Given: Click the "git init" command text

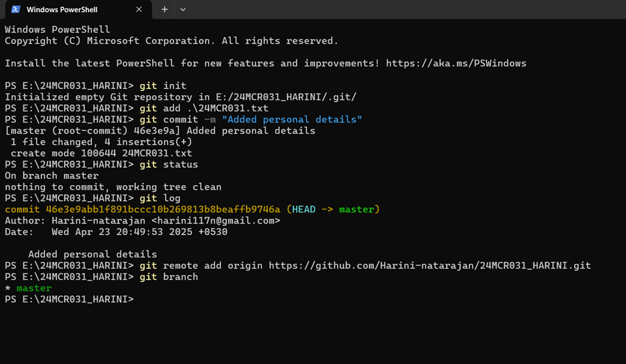Looking at the screenshot, I should [163, 86].
